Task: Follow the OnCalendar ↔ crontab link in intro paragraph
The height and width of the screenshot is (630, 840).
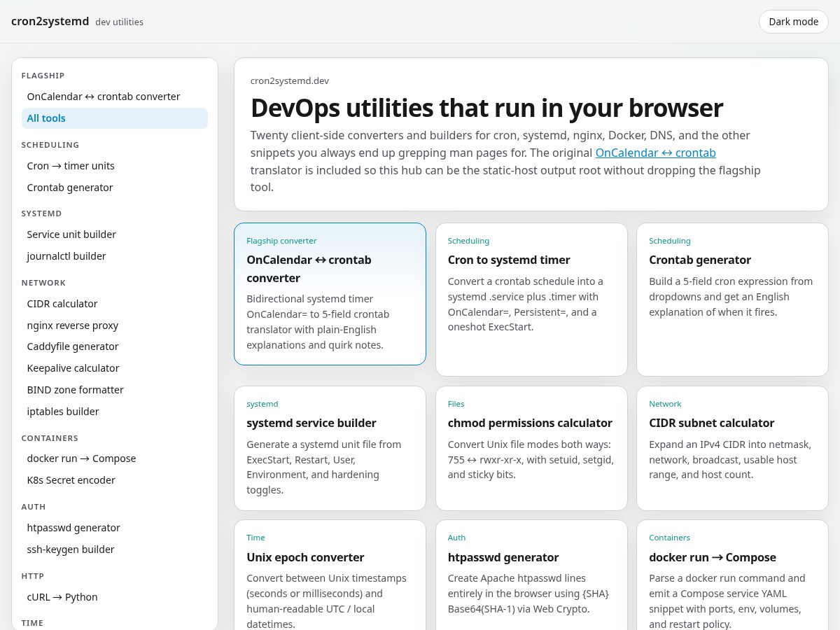Action: point(655,153)
